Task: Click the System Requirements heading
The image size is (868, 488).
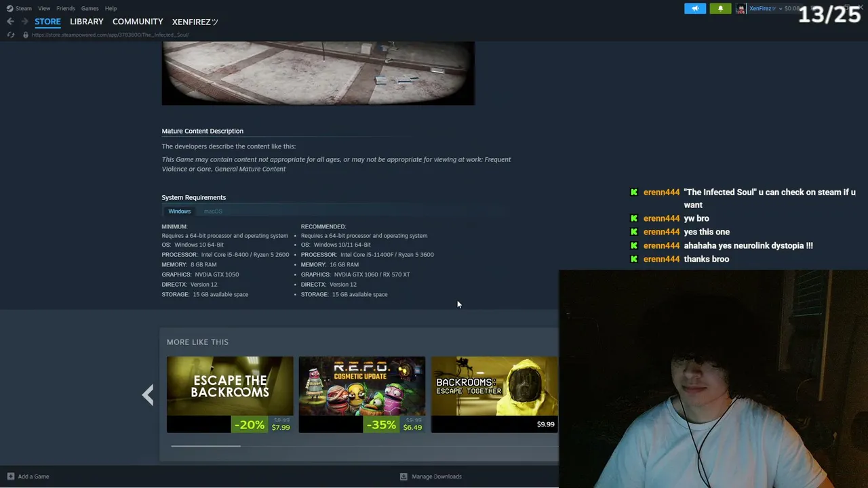Action: pos(193,198)
